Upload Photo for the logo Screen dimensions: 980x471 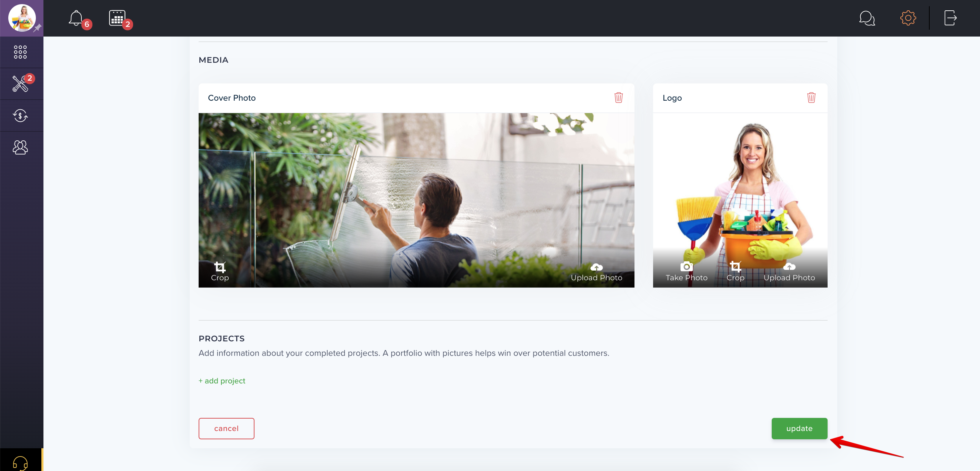789,272
